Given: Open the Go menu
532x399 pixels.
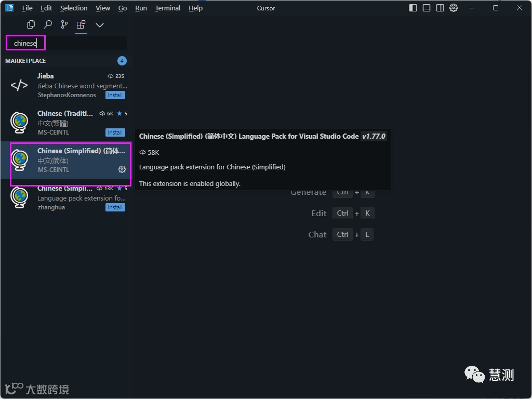Looking at the screenshot, I should pyautogui.click(x=123, y=8).
